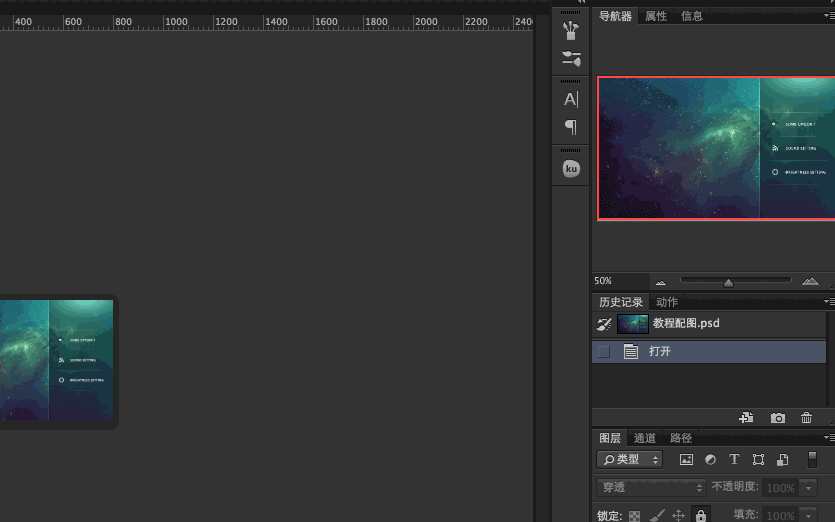Delete current history state with trash icon
The height and width of the screenshot is (522, 835).
[x=807, y=418]
